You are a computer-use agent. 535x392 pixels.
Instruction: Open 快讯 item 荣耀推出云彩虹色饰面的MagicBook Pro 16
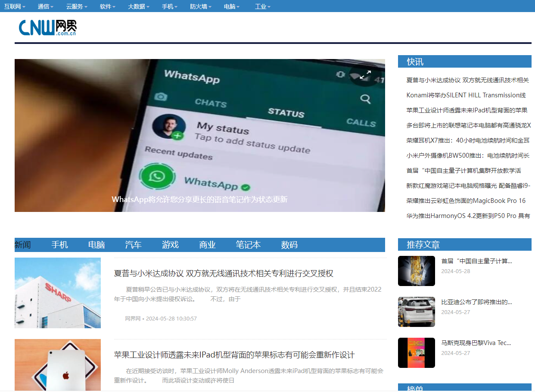[x=466, y=201]
